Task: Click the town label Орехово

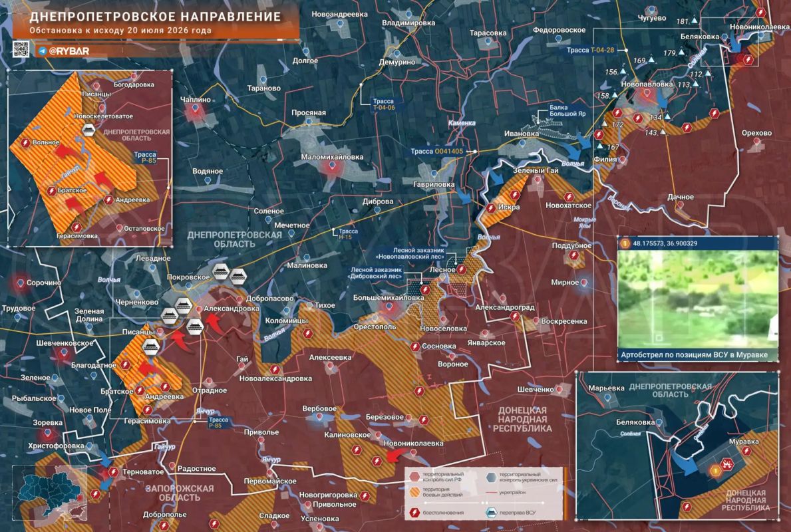Action: (x=756, y=133)
